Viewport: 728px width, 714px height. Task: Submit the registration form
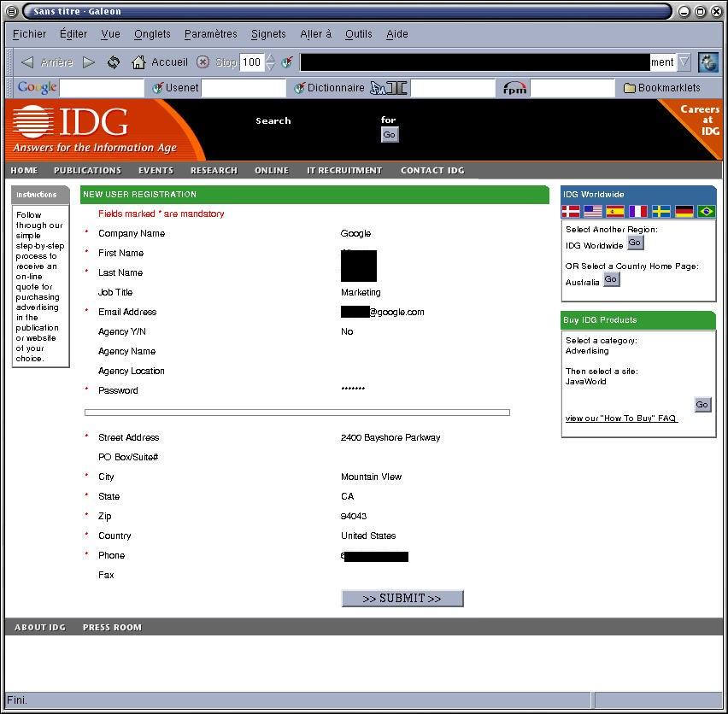pos(402,599)
